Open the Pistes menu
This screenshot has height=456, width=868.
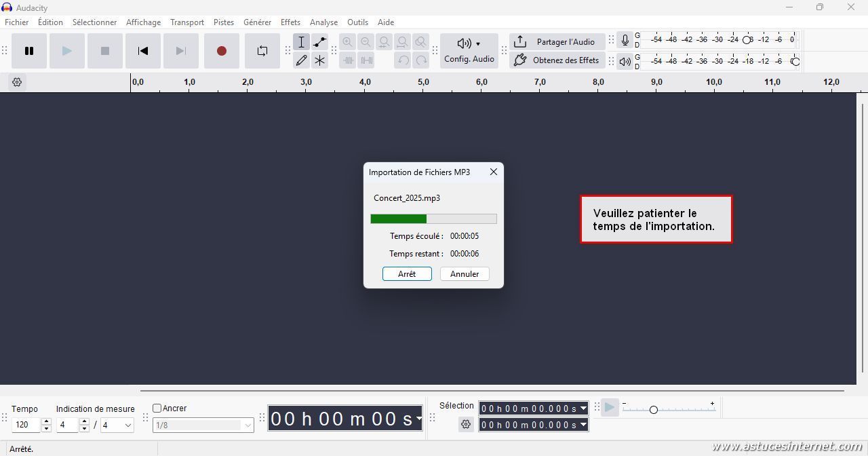click(x=224, y=22)
